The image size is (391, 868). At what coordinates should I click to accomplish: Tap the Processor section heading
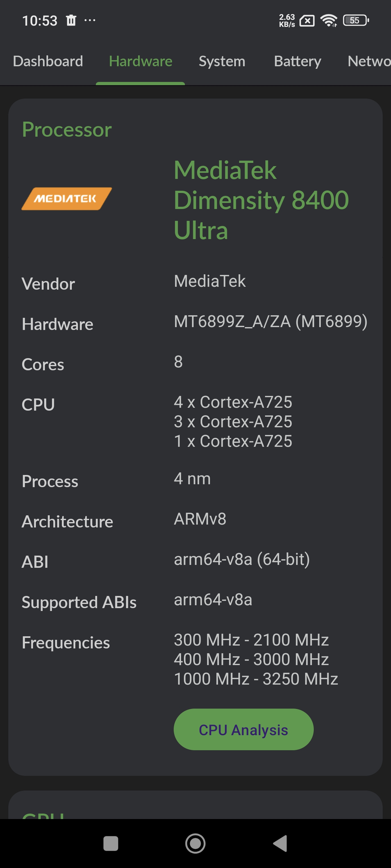pos(67,129)
